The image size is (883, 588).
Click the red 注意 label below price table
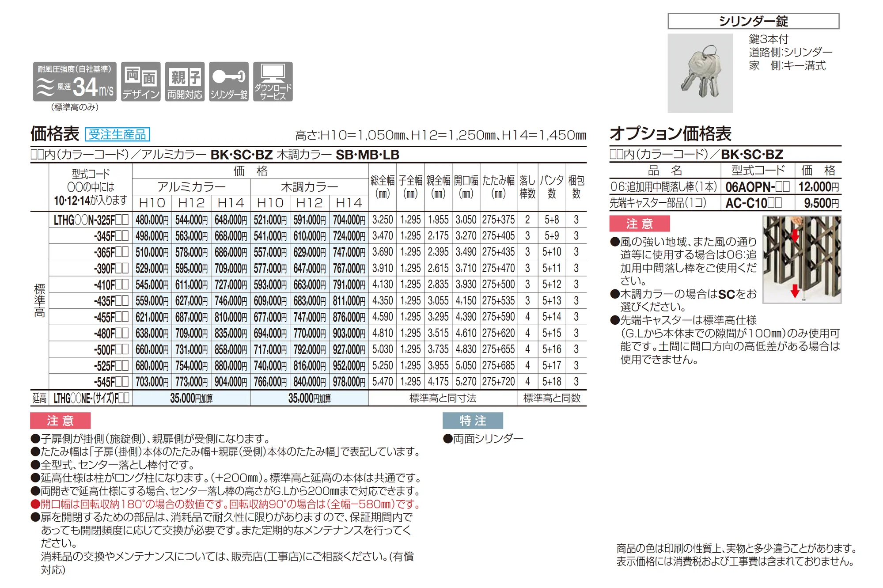click(61, 421)
